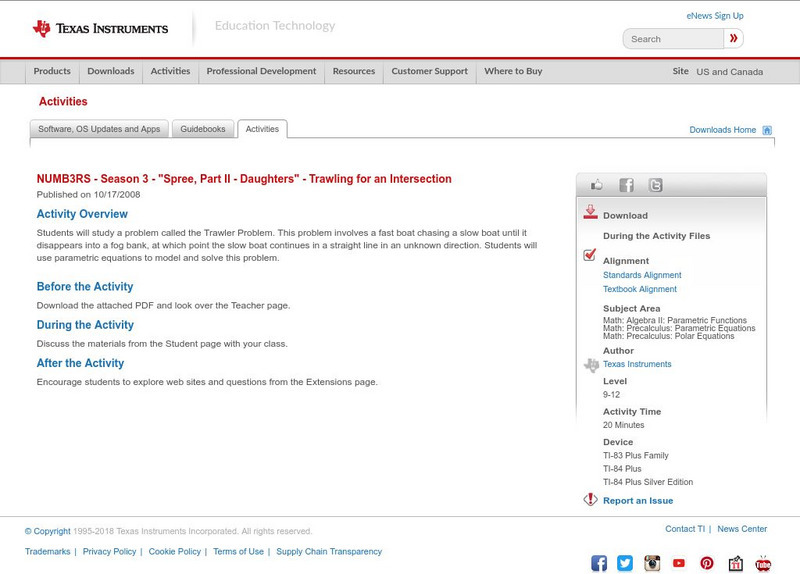
Task: Click the After the Activity heading
Action: click(80, 363)
